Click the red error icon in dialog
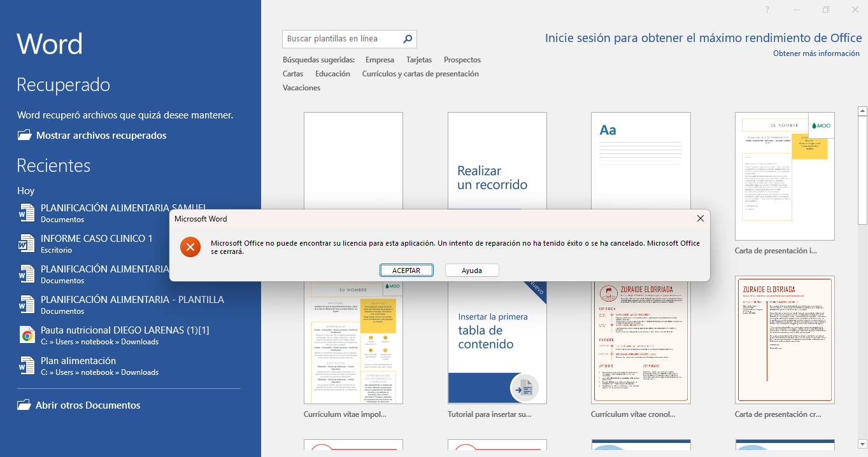The width and height of the screenshot is (868, 457). [x=190, y=247]
